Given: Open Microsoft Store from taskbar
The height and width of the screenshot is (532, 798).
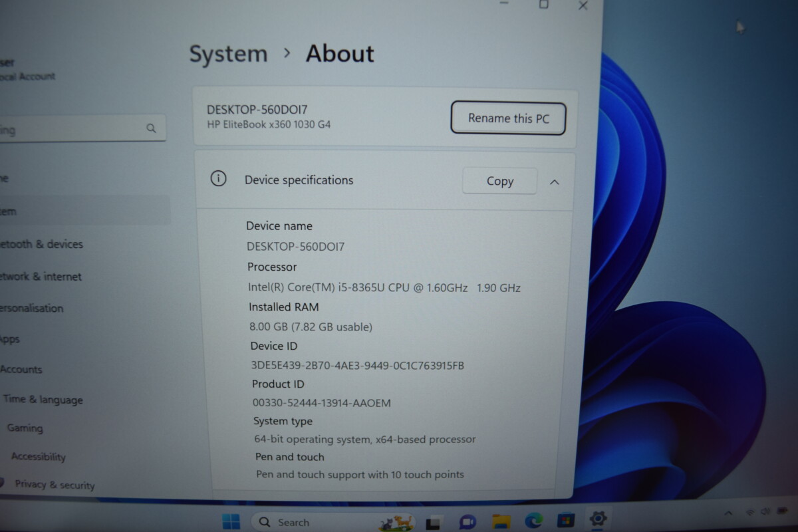Looking at the screenshot, I should pos(566,520).
